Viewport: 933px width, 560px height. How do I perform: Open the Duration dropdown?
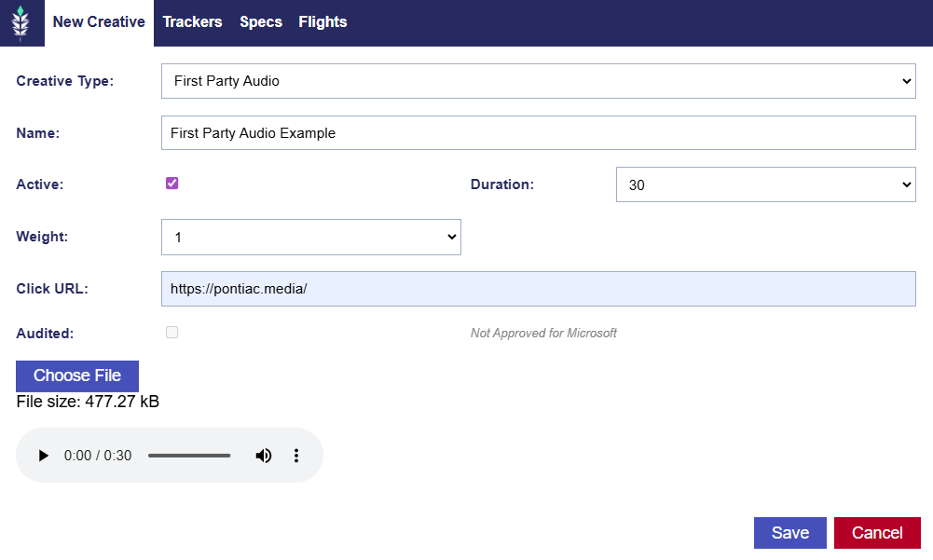pyautogui.click(x=766, y=184)
